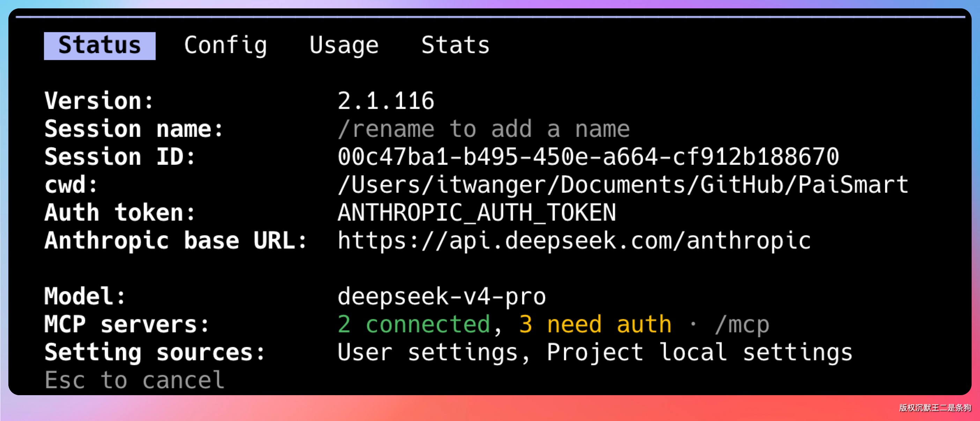Click the Version: label
This screenshot has height=421, width=980.
pos(98,101)
